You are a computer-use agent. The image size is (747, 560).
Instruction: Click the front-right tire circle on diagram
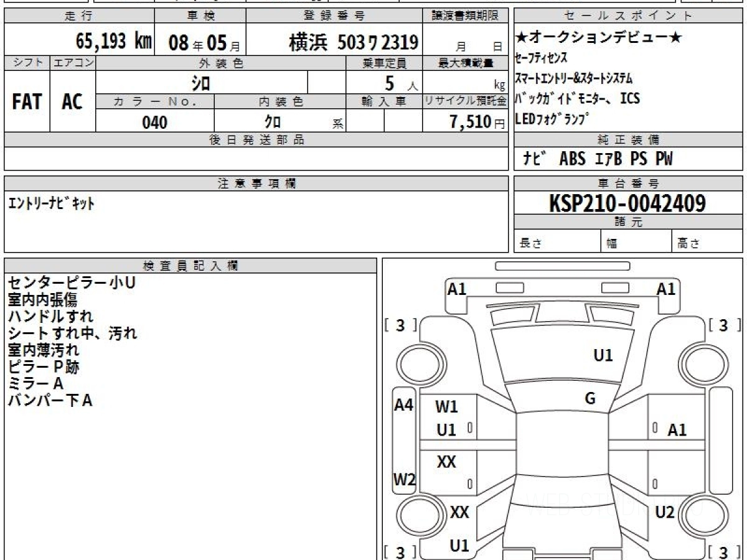[x=698, y=363]
